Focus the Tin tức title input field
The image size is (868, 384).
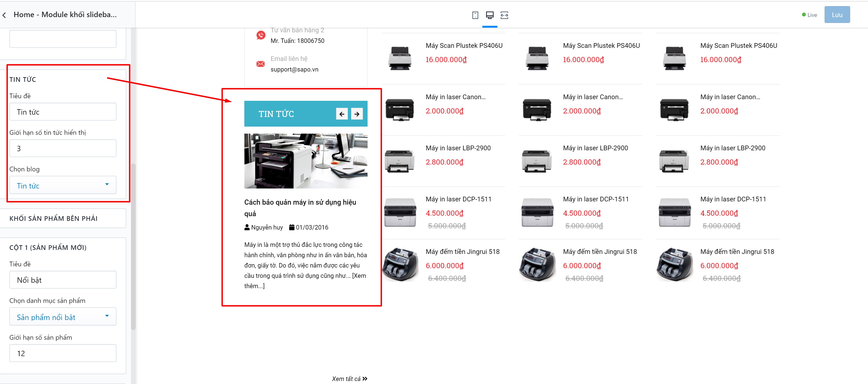point(63,112)
